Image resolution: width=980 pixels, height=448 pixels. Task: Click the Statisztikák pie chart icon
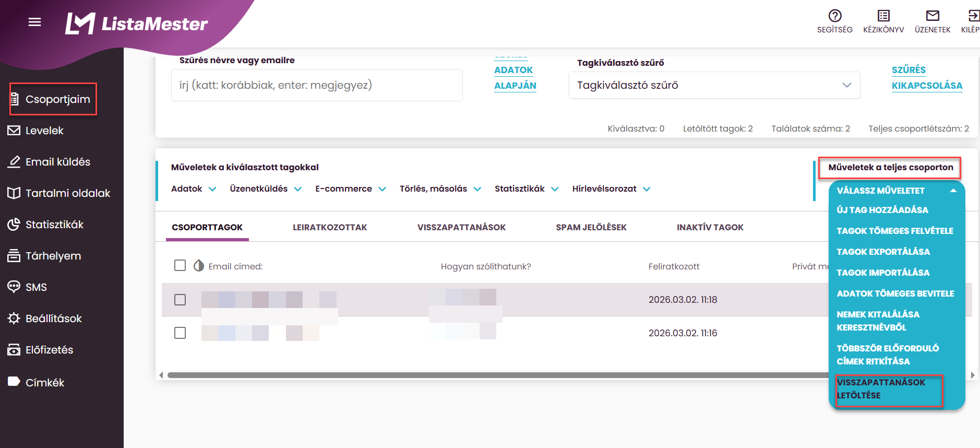point(14,225)
